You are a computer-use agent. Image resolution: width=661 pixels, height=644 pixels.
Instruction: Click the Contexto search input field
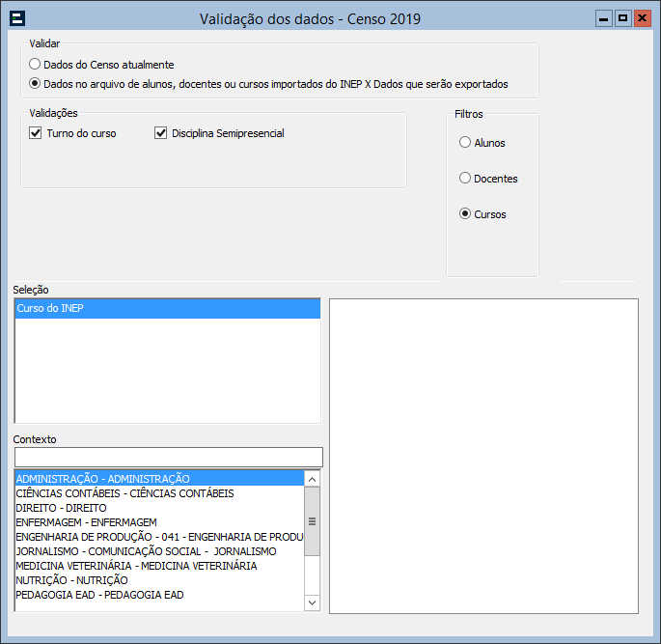[x=169, y=457]
